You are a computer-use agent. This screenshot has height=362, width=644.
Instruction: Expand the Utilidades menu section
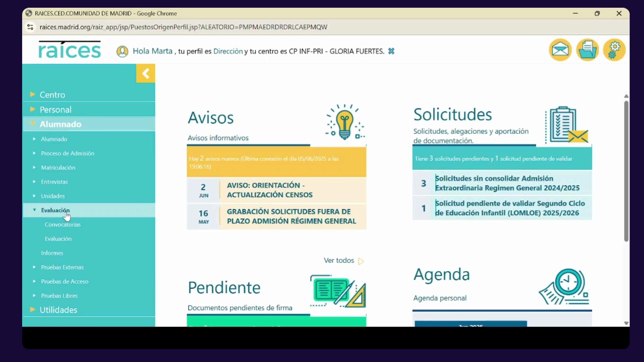(58, 310)
